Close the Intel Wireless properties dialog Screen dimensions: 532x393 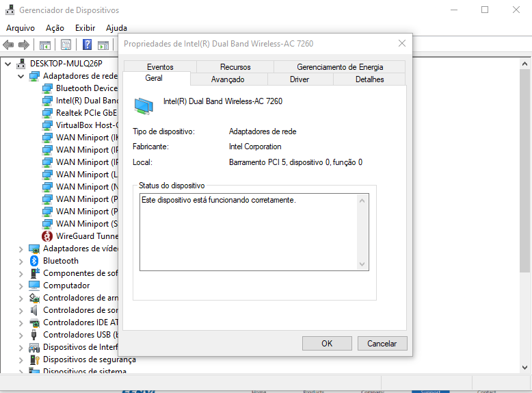click(402, 44)
